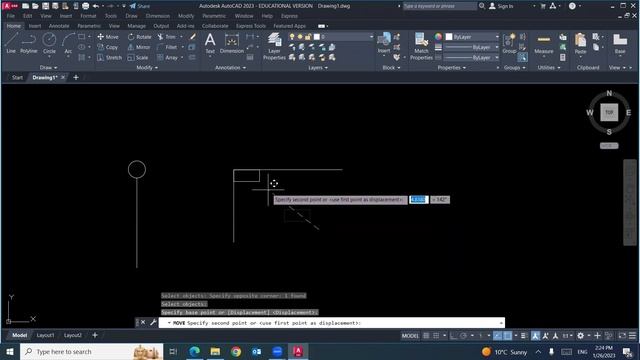The width and height of the screenshot is (640, 360).
Task: Click the Plot print icon in quick access toolbar
Action: pyautogui.click(x=85, y=6)
